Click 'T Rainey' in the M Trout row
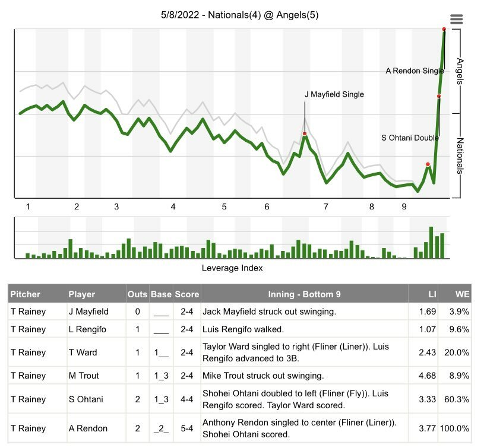The image size is (487, 448). pos(29,376)
